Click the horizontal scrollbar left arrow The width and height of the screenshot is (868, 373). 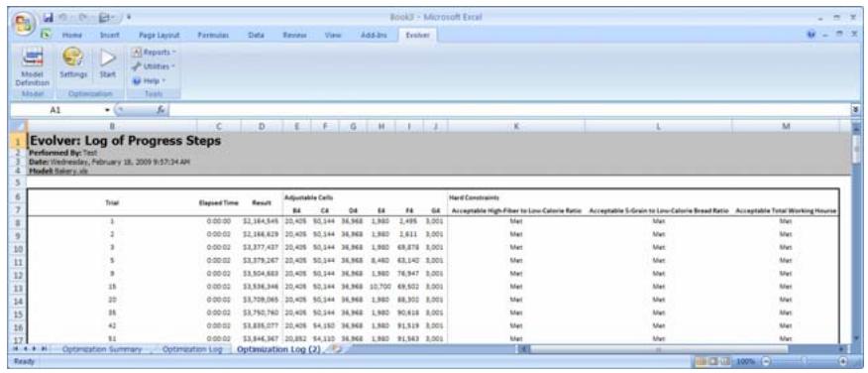click(x=523, y=350)
